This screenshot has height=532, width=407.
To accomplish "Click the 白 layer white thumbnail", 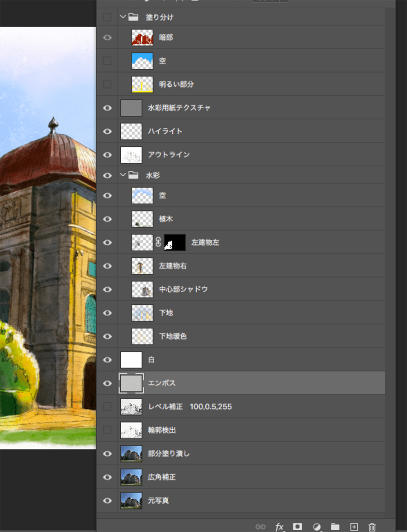I will 131,360.
